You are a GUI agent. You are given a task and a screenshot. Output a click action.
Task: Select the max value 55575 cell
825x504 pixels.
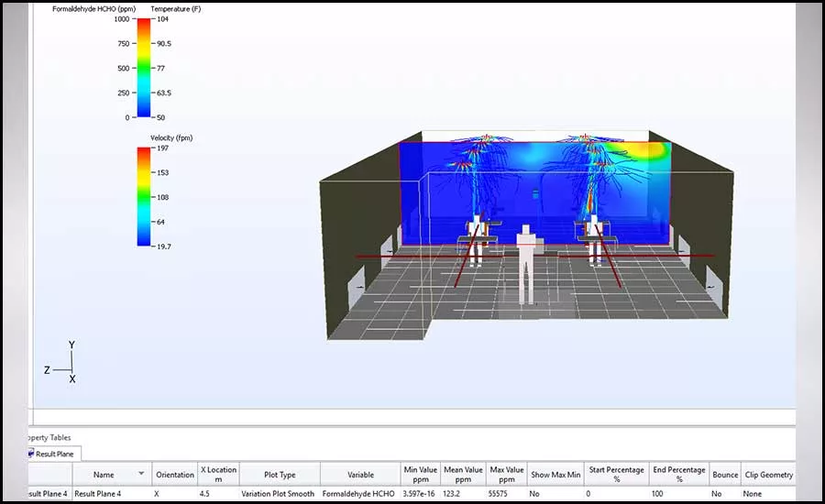(507, 494)
